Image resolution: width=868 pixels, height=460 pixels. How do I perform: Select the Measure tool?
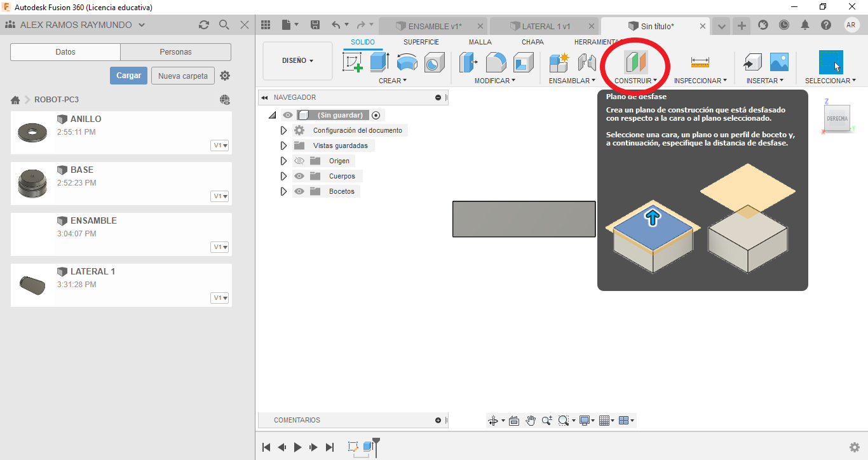(x=700, y=62)
